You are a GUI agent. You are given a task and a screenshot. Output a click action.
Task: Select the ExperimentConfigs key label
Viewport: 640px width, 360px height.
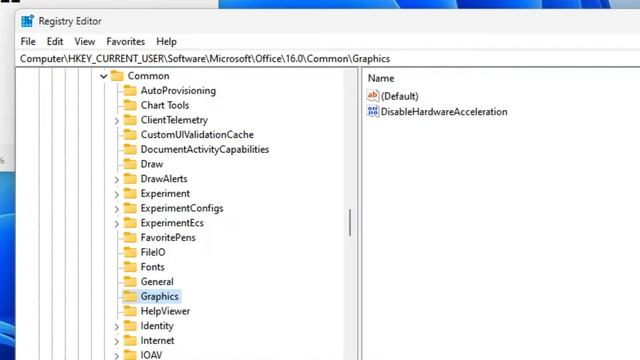[182, 208]
